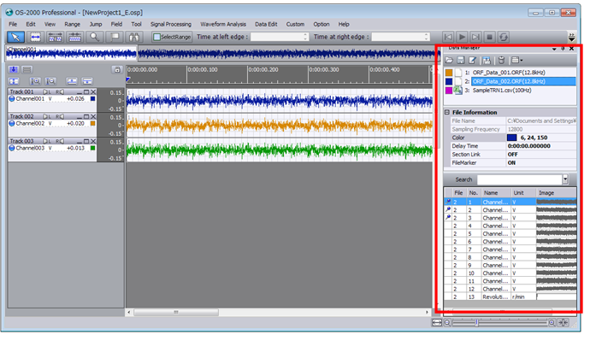The height and width of the screenshot is (364, 590).
Task: Click the save disk icon in Data Manager
Action: 461,60
